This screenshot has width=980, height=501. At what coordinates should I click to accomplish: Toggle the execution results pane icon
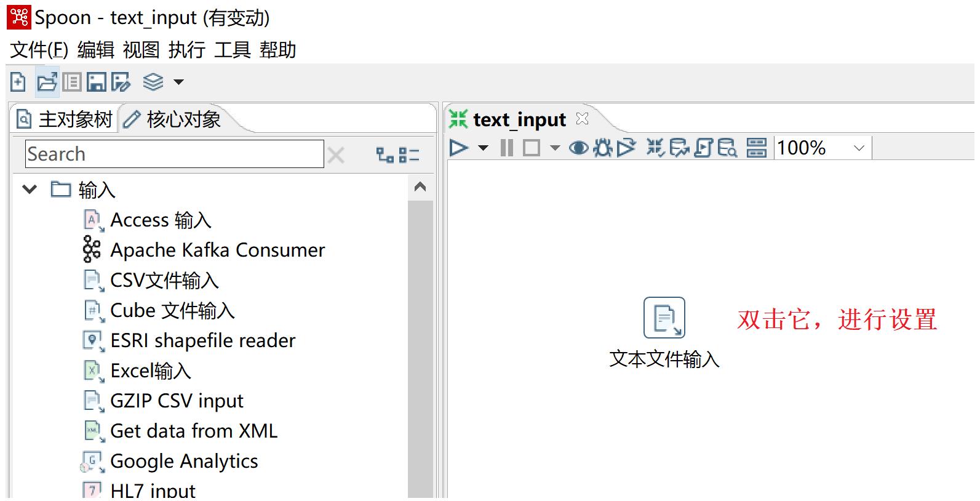[757, 148]
